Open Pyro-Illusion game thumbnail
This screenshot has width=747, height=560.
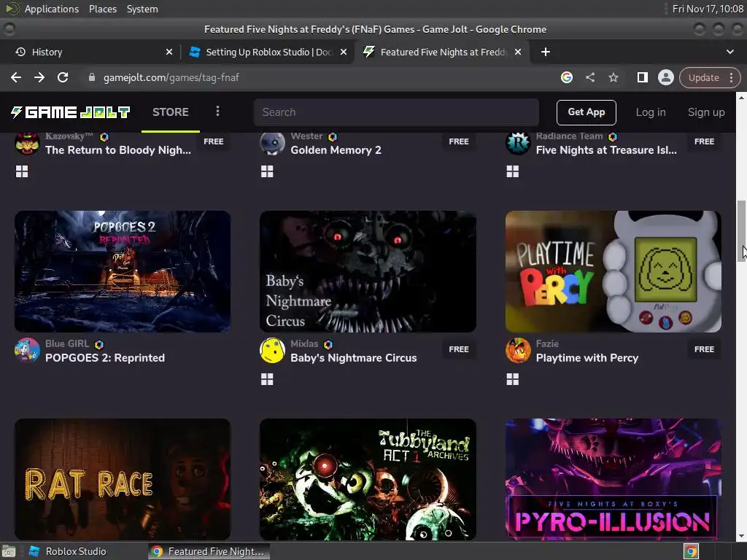point(613,479)
